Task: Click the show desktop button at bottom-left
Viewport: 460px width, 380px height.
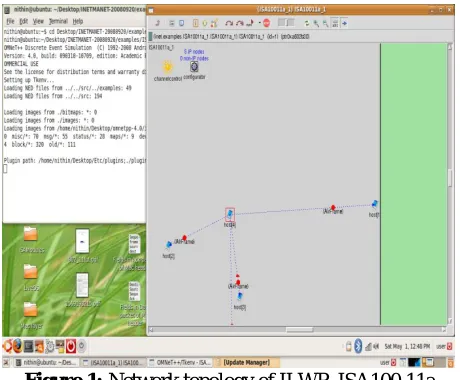Action: click(x=6, y=362)
